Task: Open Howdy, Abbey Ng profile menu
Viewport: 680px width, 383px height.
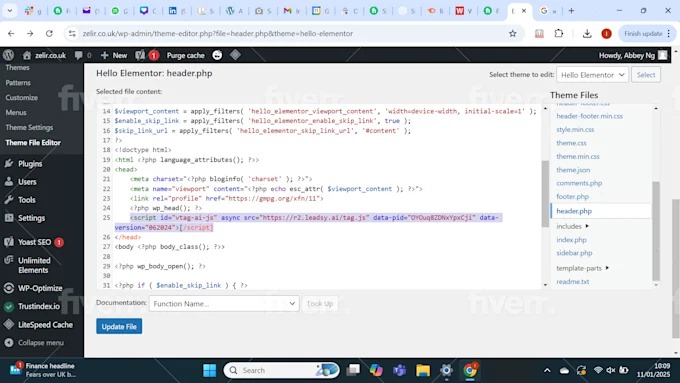Action: pyautogui.click(x=633, y=55)
